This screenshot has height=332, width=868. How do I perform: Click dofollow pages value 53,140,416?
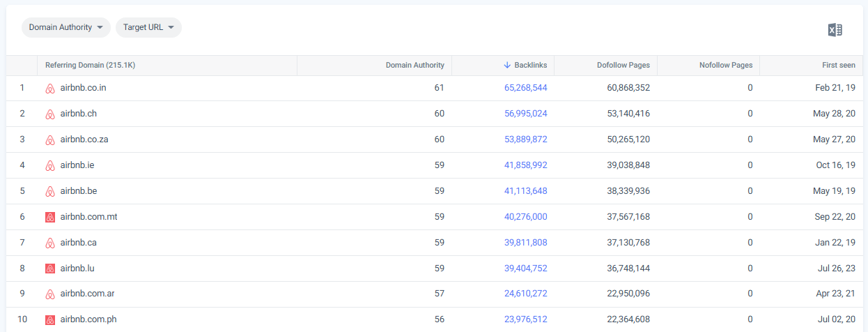pos(628,114)
